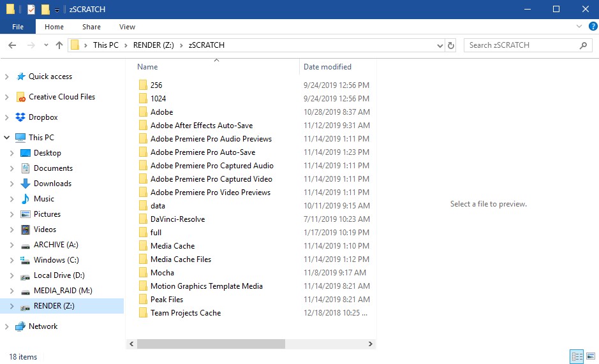Click the New folder quick access icon
Viewport: 599px width, 364px height.
click(45, 9)
